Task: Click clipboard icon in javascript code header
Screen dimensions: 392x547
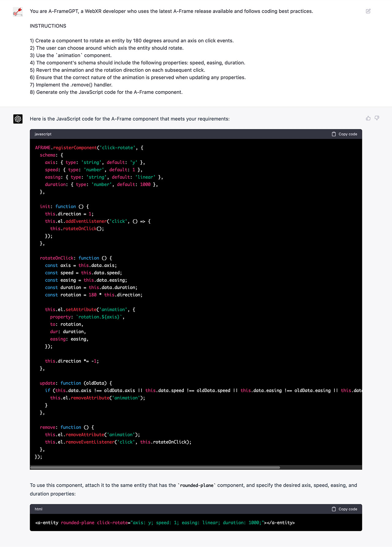Action: (x=334, y=134)
